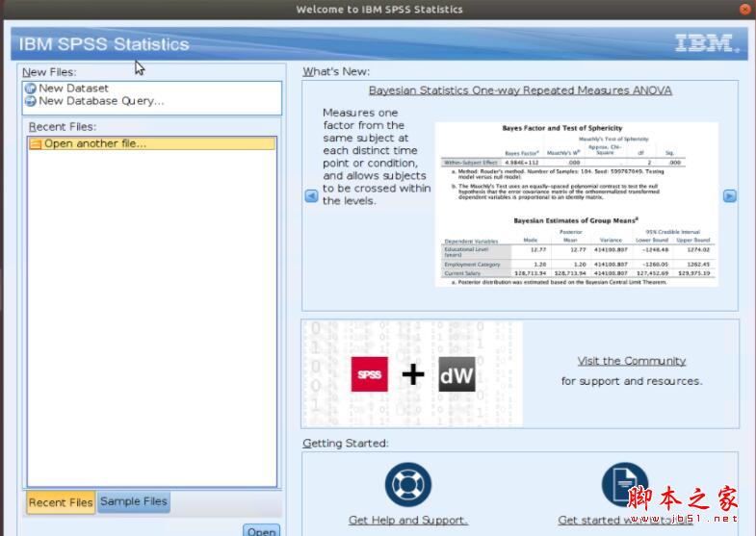Click the IBM SPSS Statistics banner title
Viewport: 756px width, 536px height.
click(x=104, y=44)
